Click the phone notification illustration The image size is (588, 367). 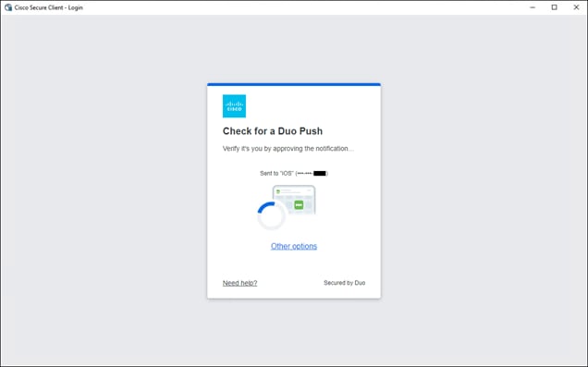(294, 200)
